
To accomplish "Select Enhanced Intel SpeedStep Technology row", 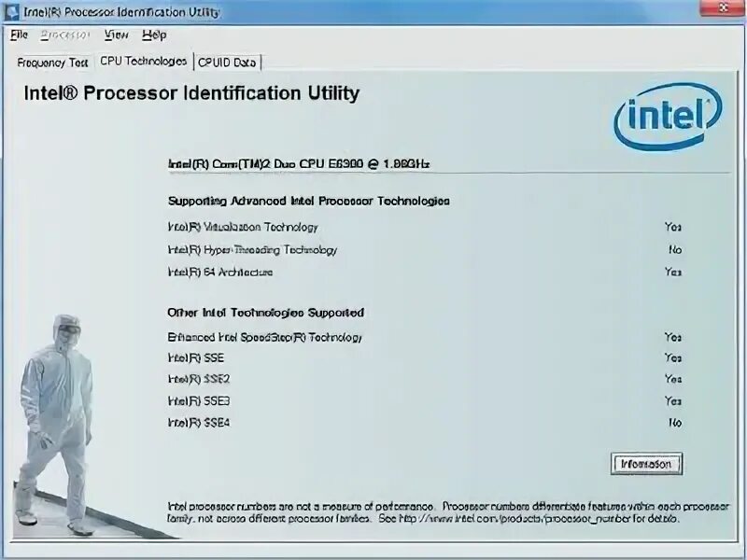I will (425, 337).
